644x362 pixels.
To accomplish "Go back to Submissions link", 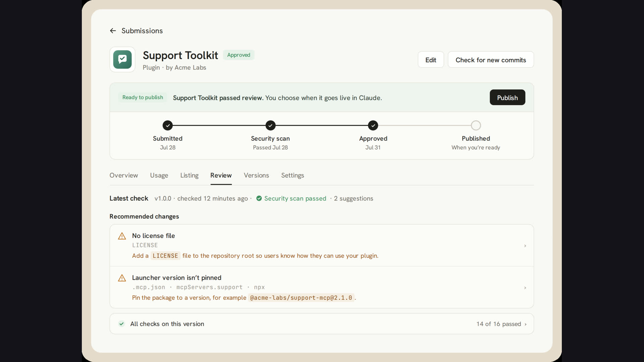I will [x=142, y=31].
